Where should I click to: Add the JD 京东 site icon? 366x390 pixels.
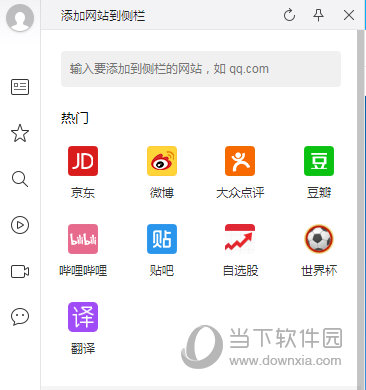(x=83, y=161)
